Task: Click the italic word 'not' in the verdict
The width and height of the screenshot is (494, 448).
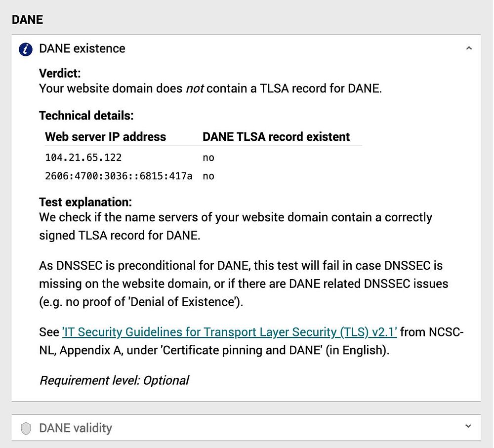Action: (x=195, y=89)
